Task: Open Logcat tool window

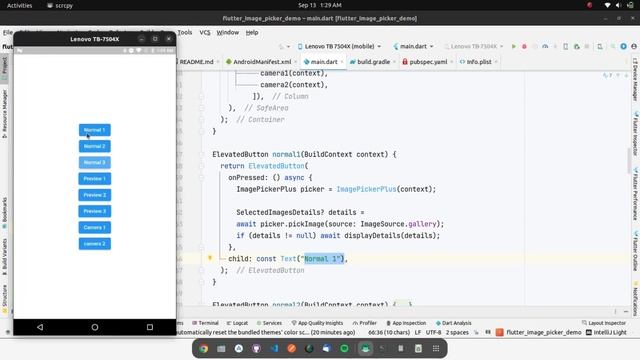Action: click(237, 323)
